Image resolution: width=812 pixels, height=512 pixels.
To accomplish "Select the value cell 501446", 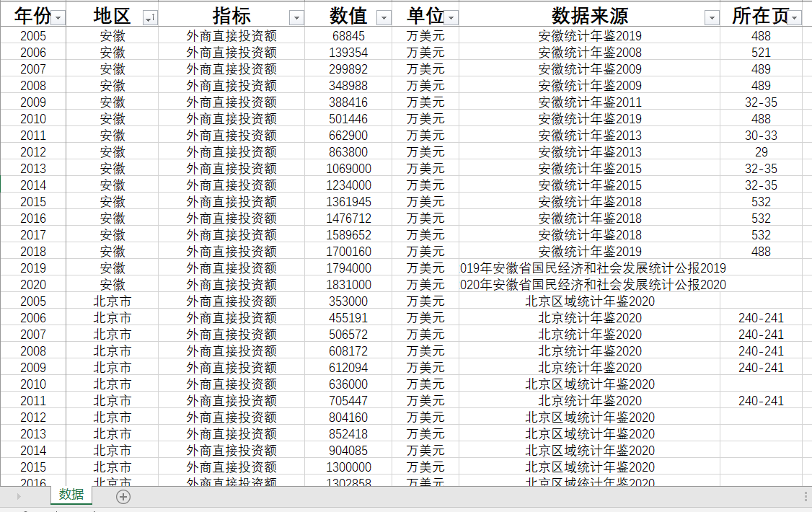I will pos(348,118).
